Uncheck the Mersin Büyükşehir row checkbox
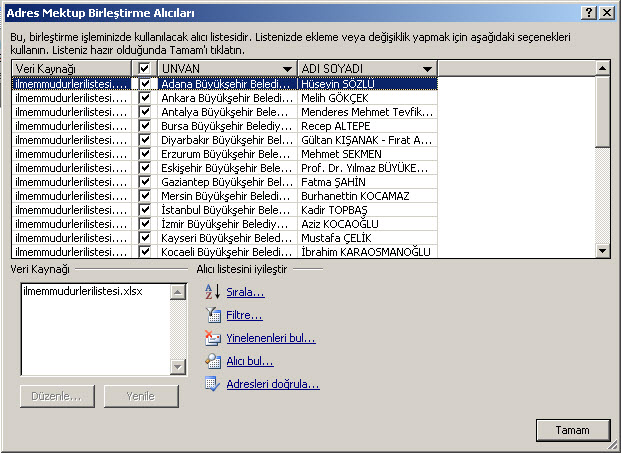 coord(145,196)
